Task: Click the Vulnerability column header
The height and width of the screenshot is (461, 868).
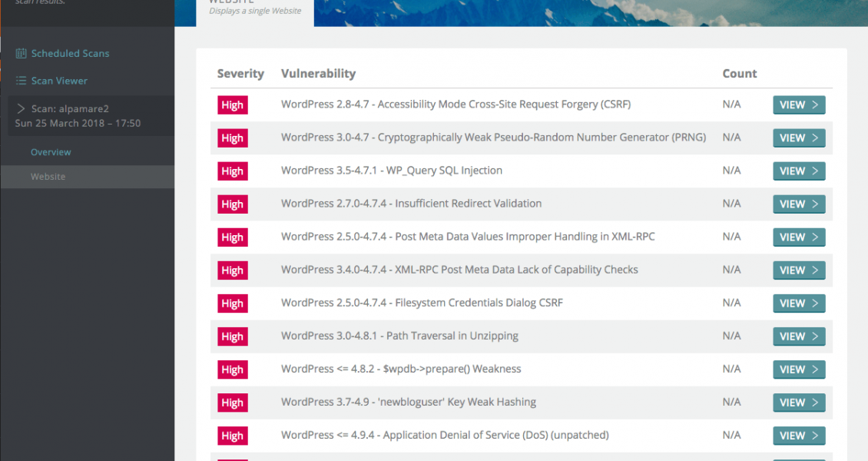Action: (318, 74)
